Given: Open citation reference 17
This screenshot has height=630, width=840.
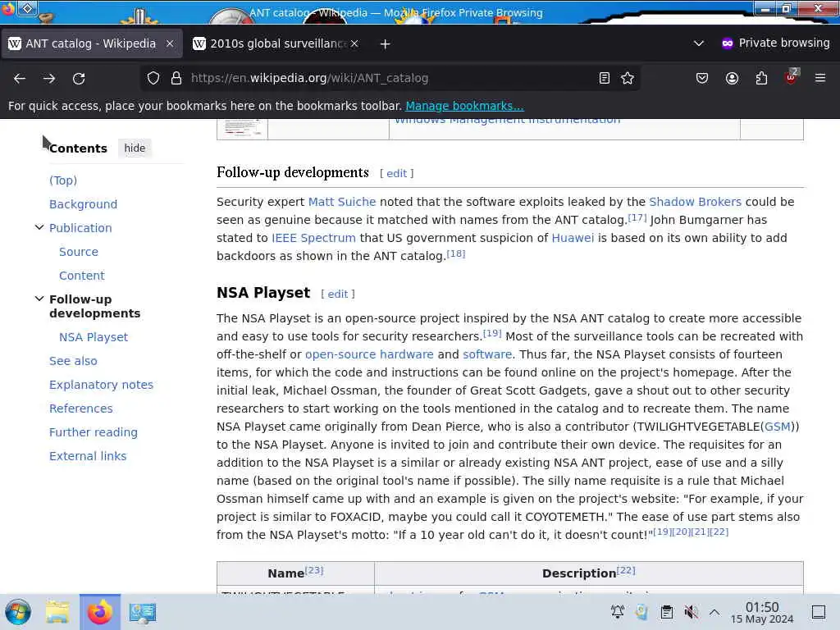Looking at the screenshot, I should tap(637, 217).
